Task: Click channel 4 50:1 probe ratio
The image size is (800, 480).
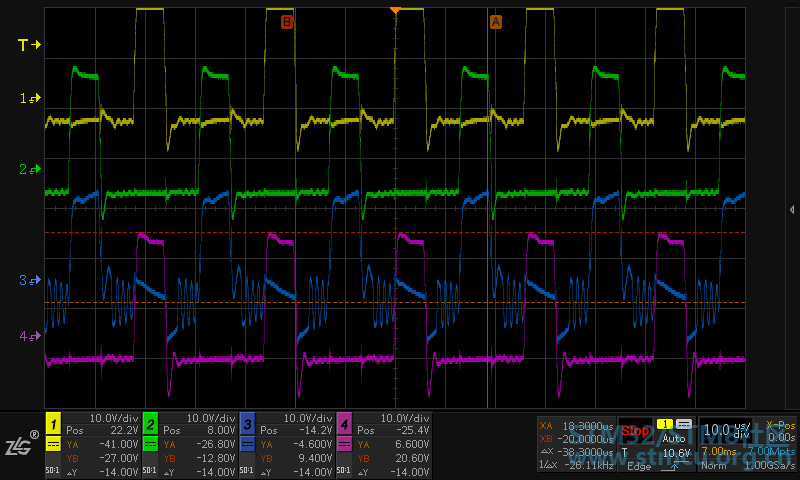Action: [x=343, y=470]
